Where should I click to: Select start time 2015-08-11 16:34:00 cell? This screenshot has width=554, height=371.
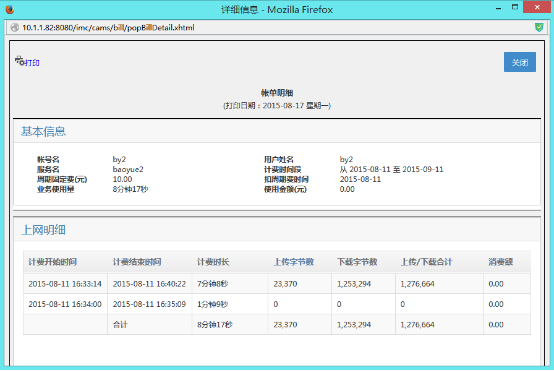[65, 304]
